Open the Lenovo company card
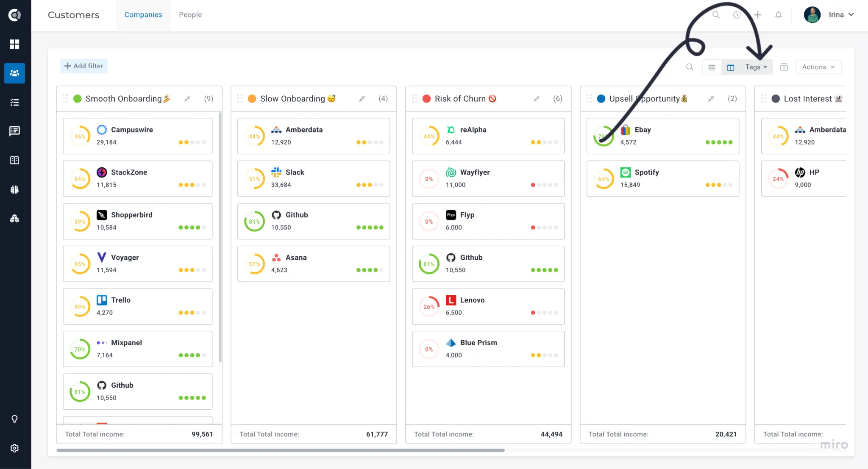Screen dimensions: 868x469 [x=488, y=306]
